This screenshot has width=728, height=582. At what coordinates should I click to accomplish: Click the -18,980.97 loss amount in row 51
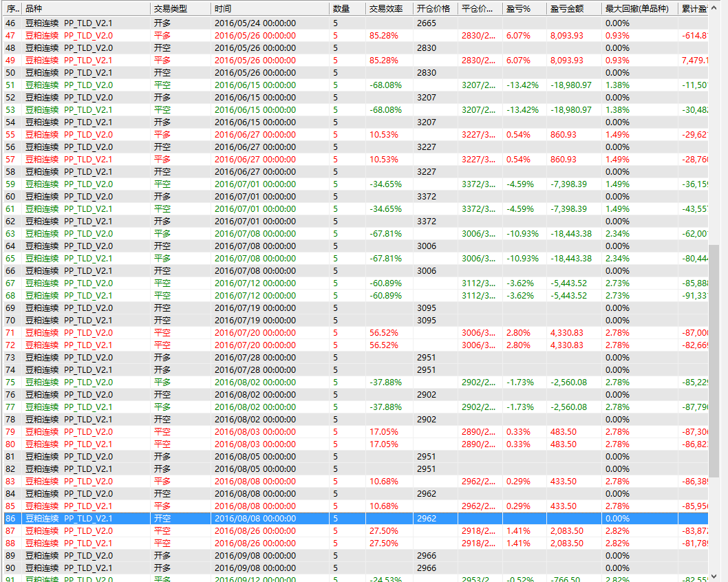click(x=570, y=85)
